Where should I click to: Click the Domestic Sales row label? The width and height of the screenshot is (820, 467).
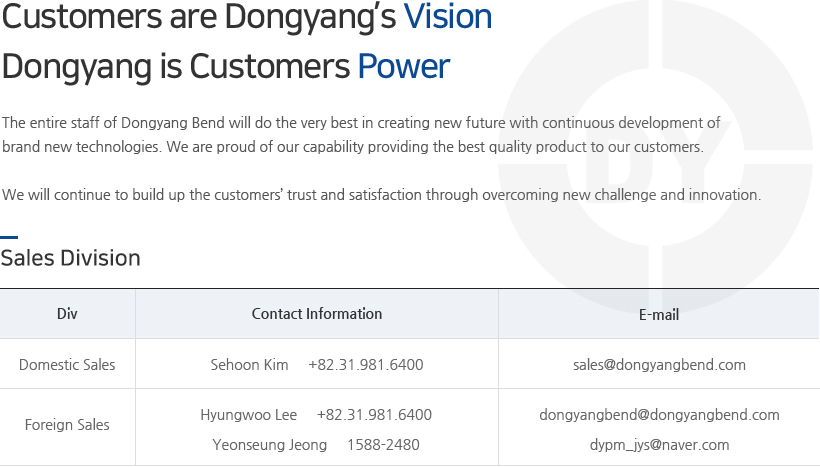tap(67, 365)
